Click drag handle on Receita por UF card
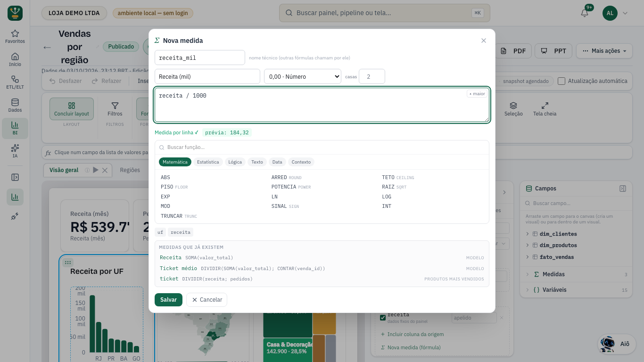 click(68, 263)
